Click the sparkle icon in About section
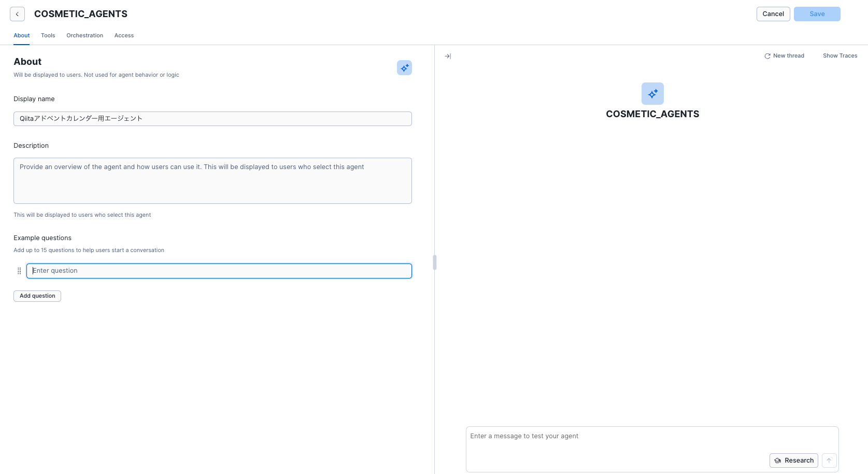868x474 pixels. pyautogui.click(x=404, y=68)
